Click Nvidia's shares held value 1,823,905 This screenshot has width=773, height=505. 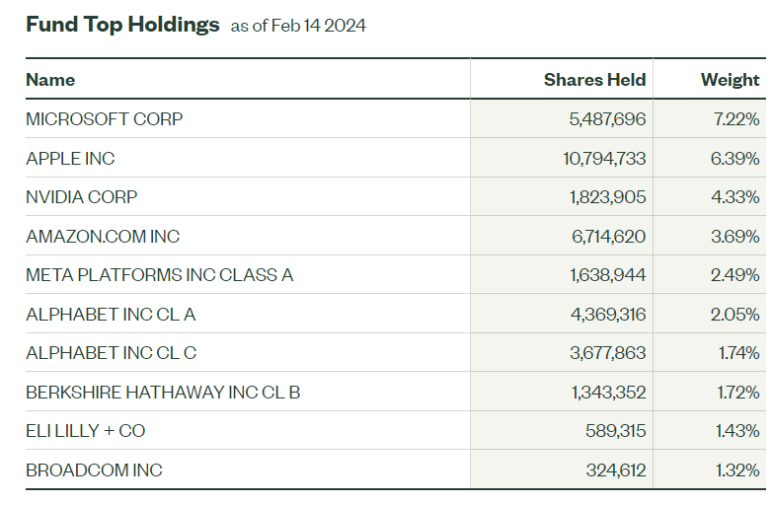[x=607, y=197]
